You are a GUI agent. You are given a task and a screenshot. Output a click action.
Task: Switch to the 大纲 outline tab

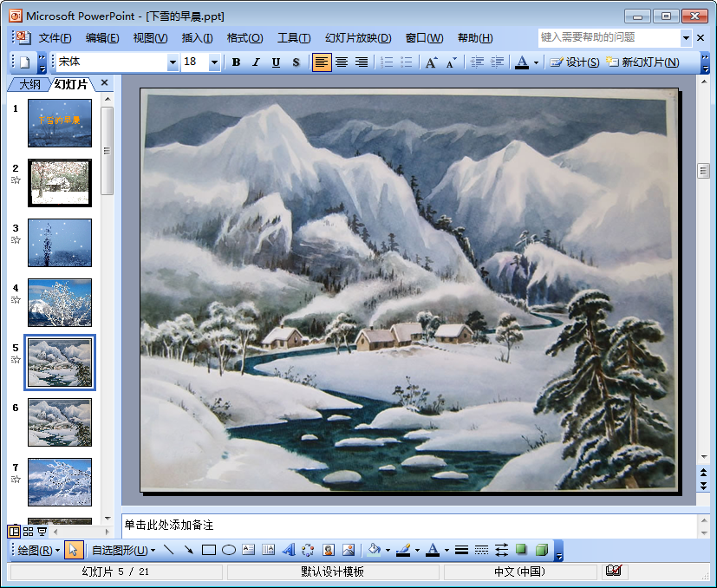tap(29, 84)
